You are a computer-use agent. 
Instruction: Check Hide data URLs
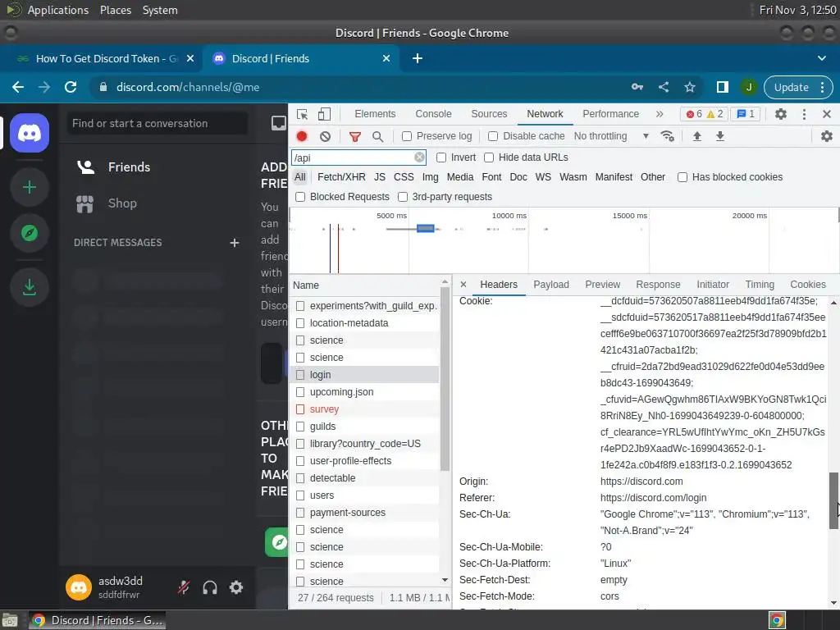(x=489, y=157)
